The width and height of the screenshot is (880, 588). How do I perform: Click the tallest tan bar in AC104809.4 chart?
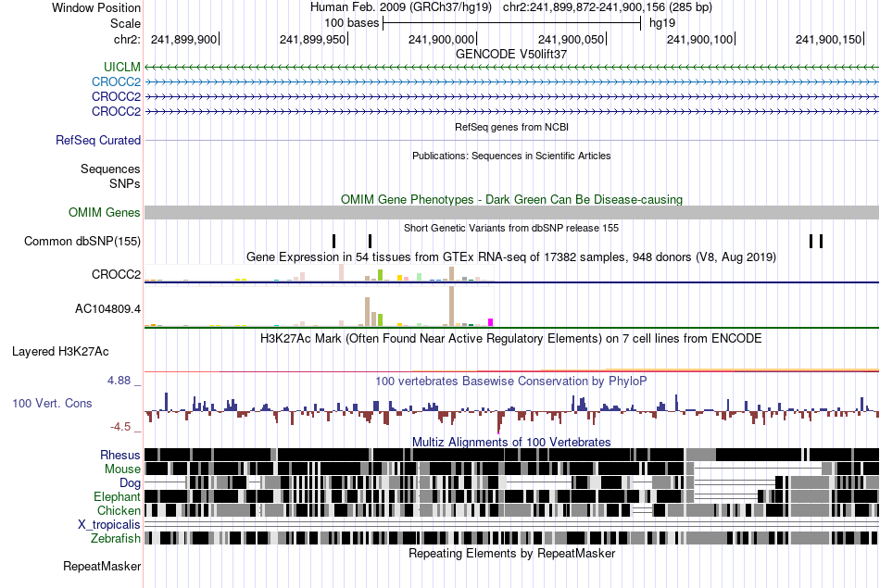451,307
